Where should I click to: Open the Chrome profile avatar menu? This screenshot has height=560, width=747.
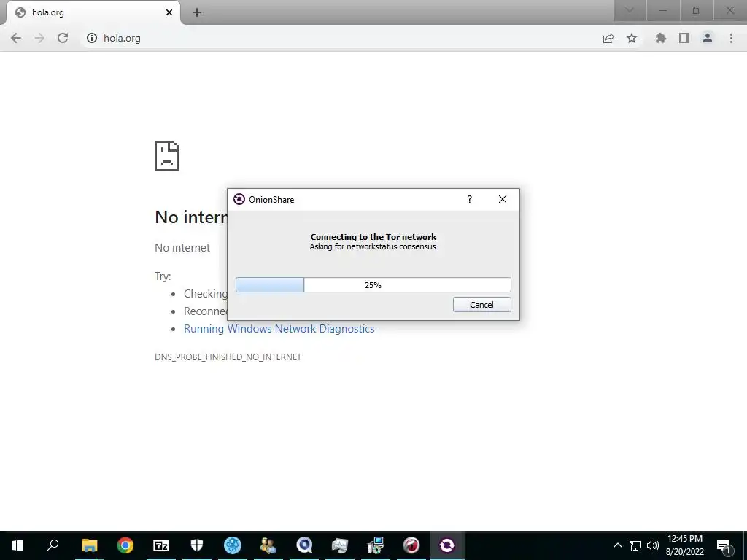pyautogui.click(x=708, y=38)
